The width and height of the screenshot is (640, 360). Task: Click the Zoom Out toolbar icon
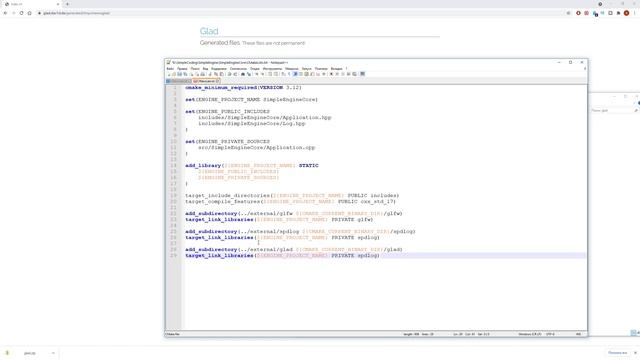pyautogui.click(x=262, y=74)
